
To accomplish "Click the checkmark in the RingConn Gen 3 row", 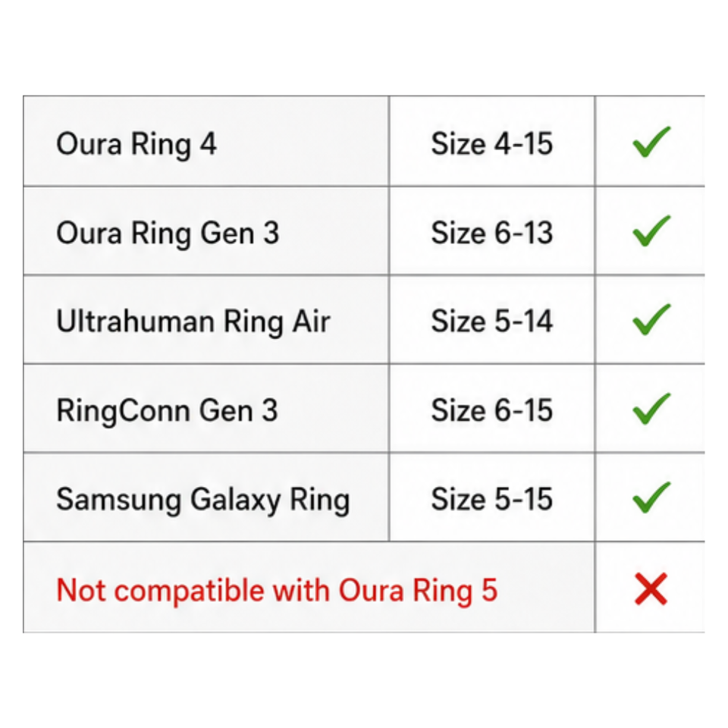I will coord(651,409).
